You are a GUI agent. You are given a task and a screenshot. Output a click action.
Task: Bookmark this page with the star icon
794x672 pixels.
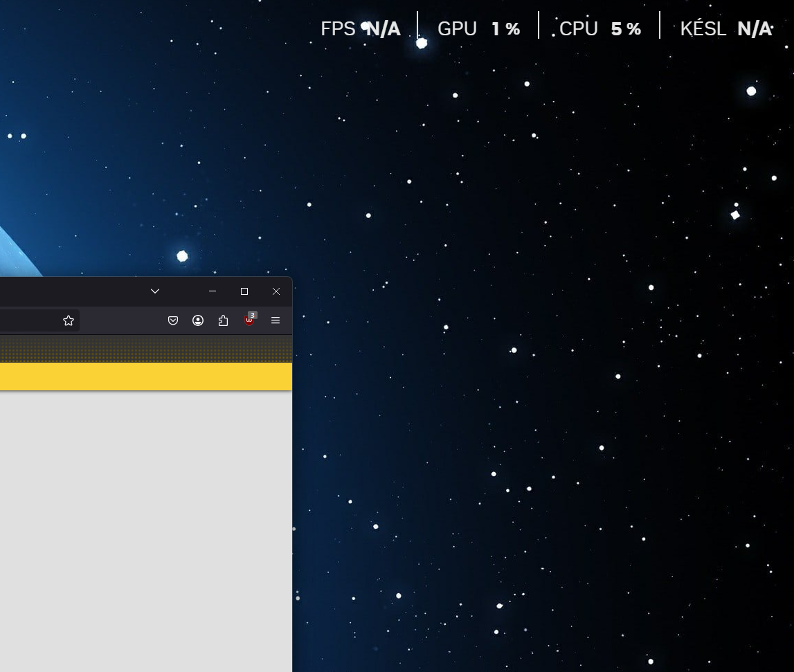click(69, 320)
